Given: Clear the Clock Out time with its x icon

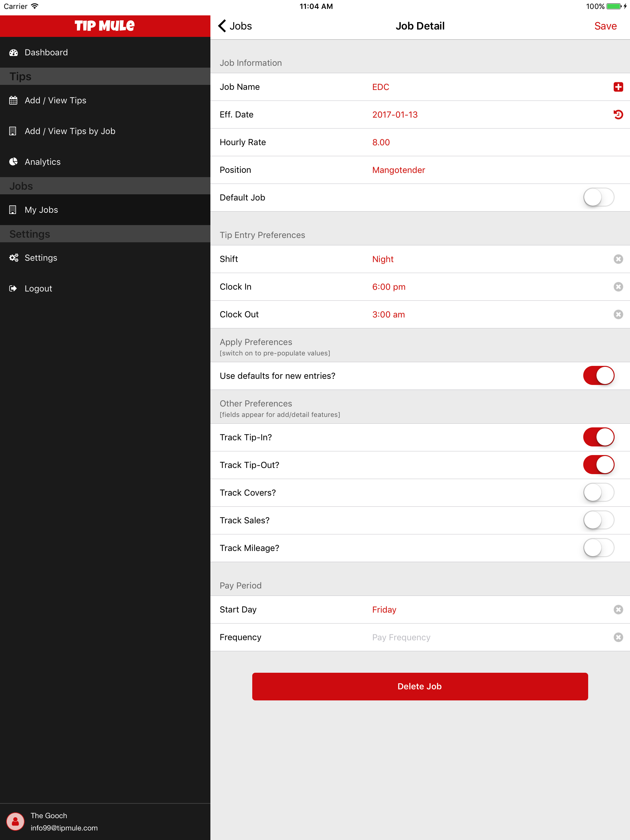Looking at the screenshot, I should coord(618,315).
